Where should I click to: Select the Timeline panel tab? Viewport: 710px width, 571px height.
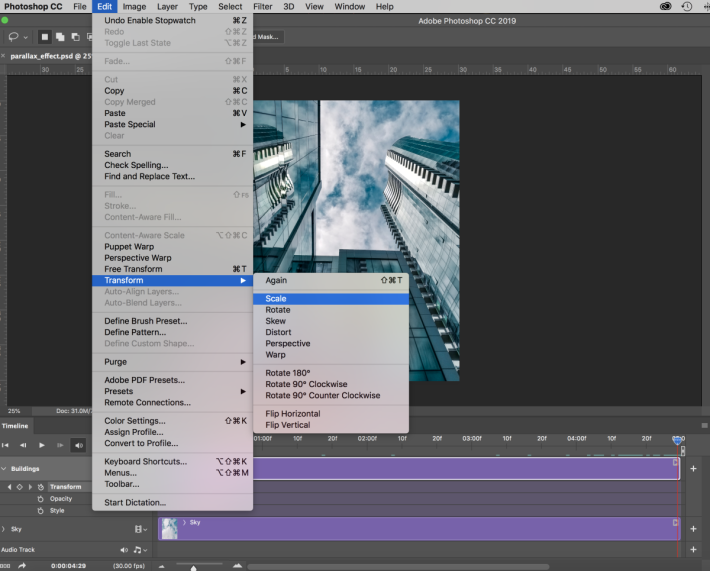pos(15,426)
